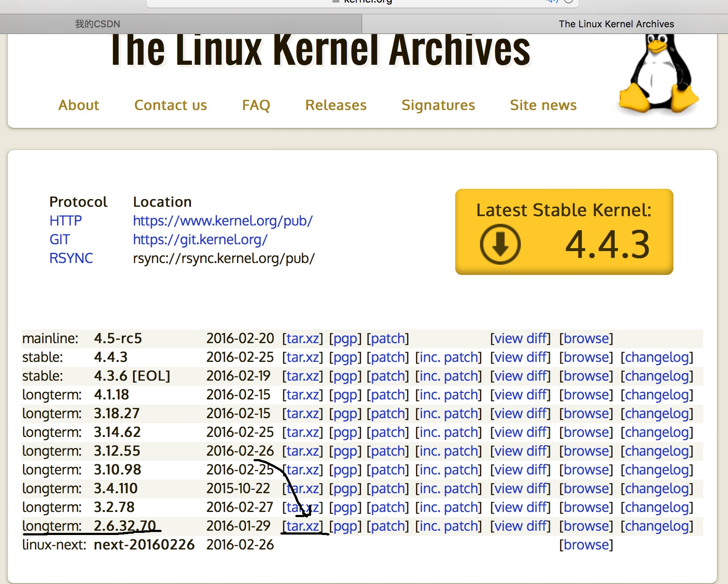Open pgp link for longterm 3.2.78
This screenshot has width=728, height=584.
345,507
